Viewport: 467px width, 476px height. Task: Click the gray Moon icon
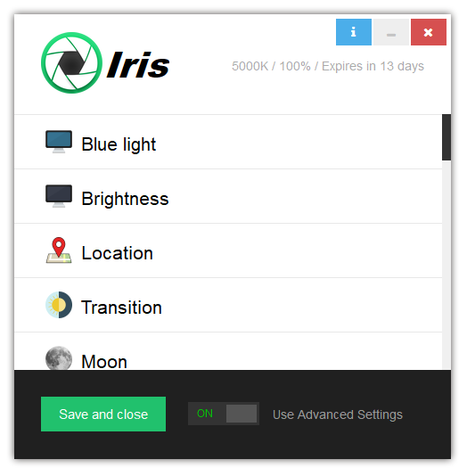coord(59,358)
